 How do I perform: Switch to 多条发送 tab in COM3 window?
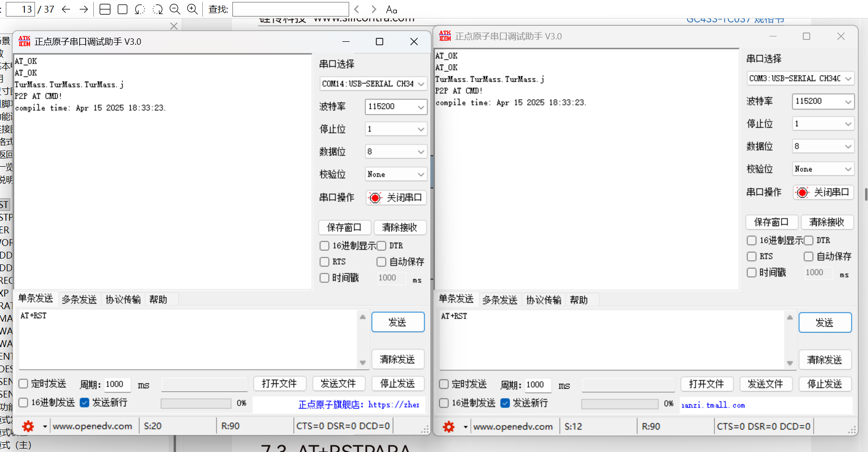point(500,300)
